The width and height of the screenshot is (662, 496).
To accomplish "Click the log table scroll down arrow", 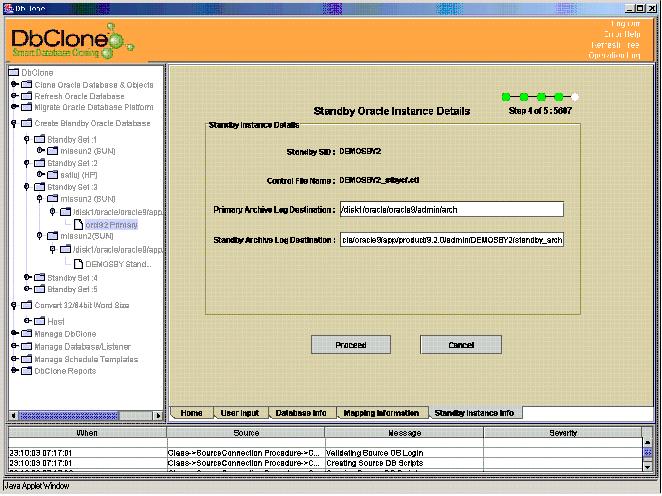I will (648, 466).
